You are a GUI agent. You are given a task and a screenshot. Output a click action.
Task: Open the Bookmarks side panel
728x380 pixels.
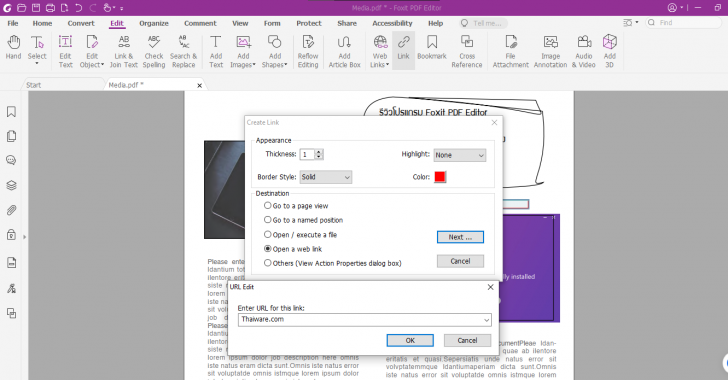[x=12, y=112]
